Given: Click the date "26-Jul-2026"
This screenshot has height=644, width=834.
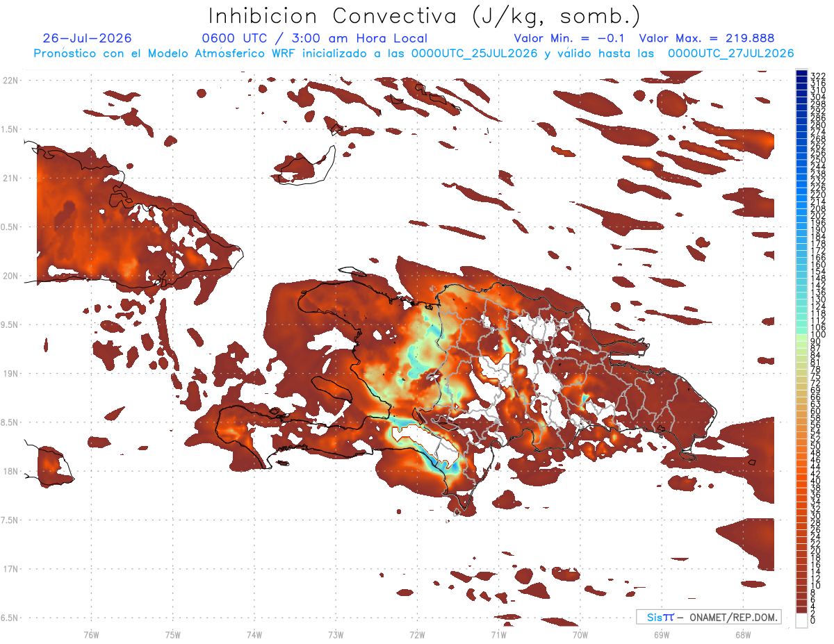Looking at the screenshot, I should [87, 38].
